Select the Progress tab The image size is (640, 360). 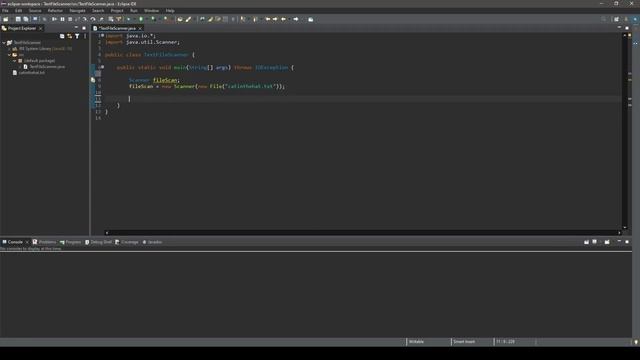(x=71, y=242)
